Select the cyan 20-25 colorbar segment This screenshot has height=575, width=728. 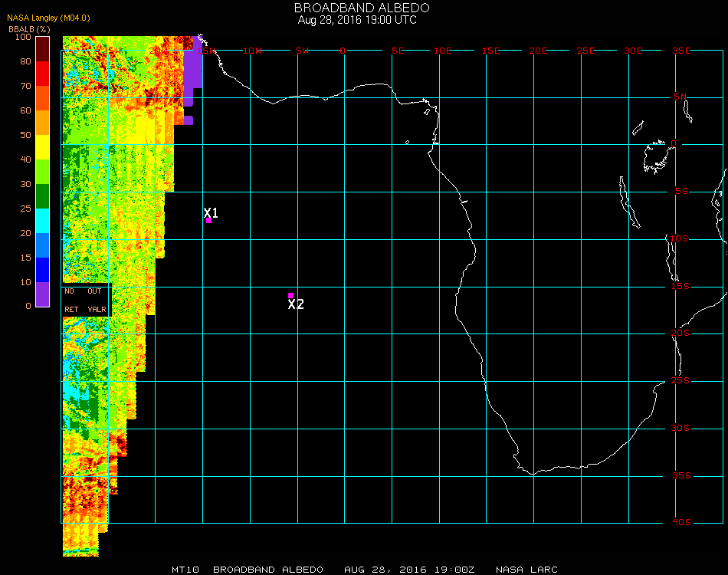(43, 221)
